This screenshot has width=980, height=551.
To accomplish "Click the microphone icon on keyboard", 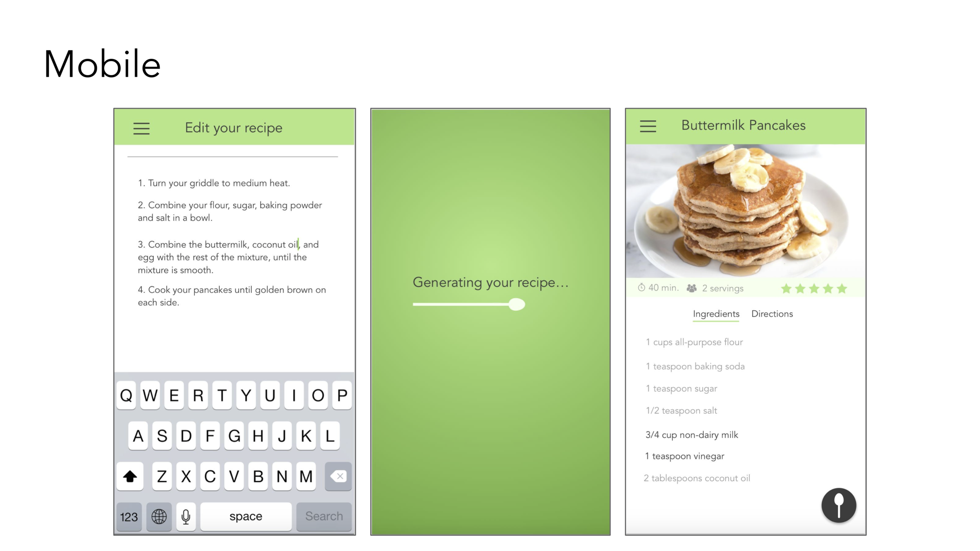I will [x=187, y=515].
